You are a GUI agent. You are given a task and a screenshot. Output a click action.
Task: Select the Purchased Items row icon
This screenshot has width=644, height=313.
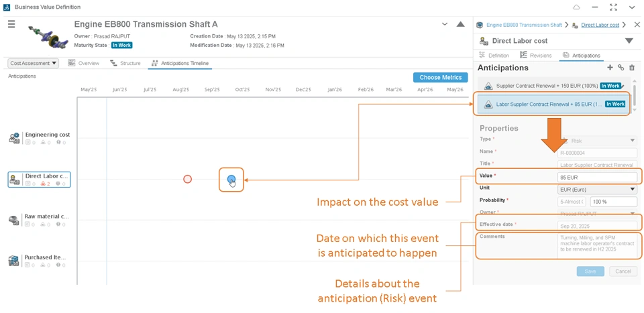pyautogui.click(x=14, y=261)
